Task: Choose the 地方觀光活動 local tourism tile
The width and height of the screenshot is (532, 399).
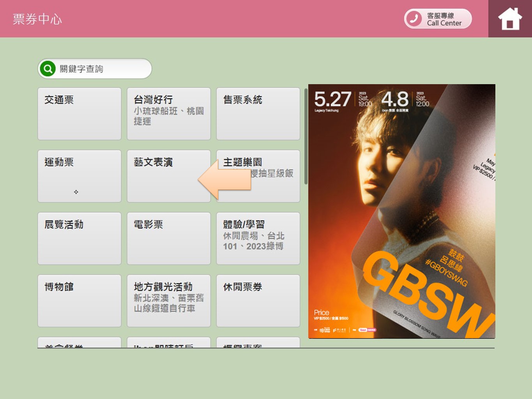Action: tap(169, 301)
